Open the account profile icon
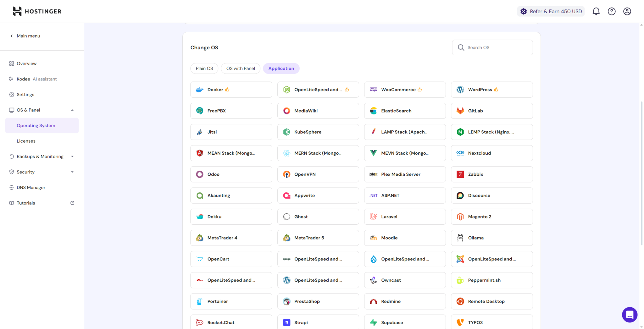The height and width of the screenshot is (329, 644). (627, 11)
